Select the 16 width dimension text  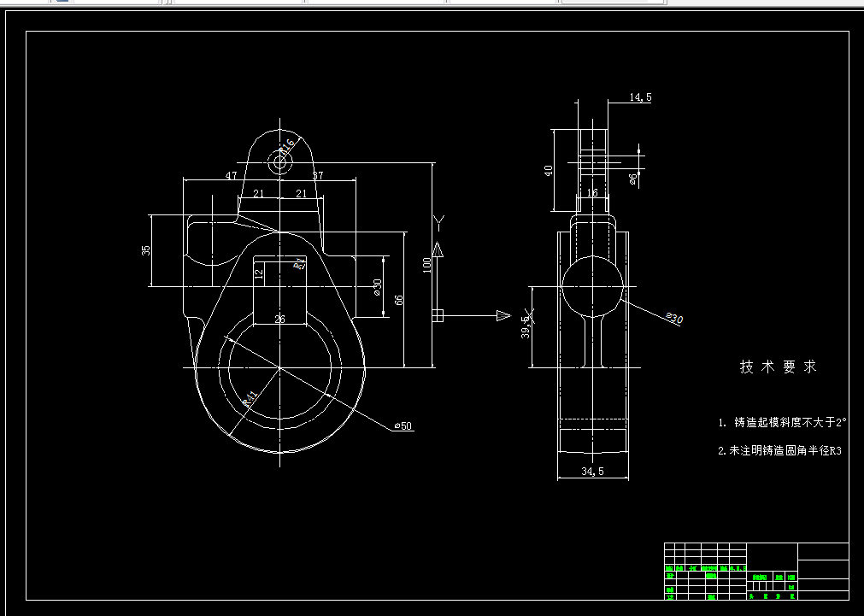(x=592, y=193)
